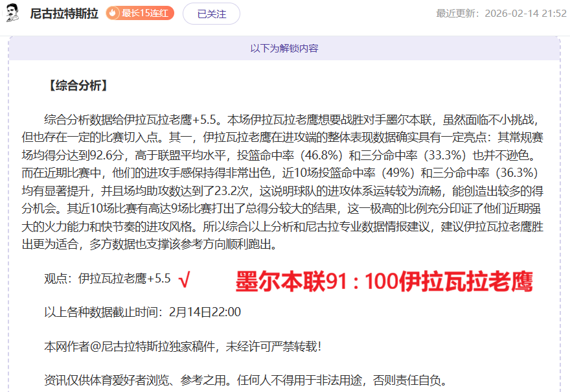Image resolution: width=570 pixels, height=392 pixels.
Task: Toggle the 已关注 follow button
Action: [211, 14]
